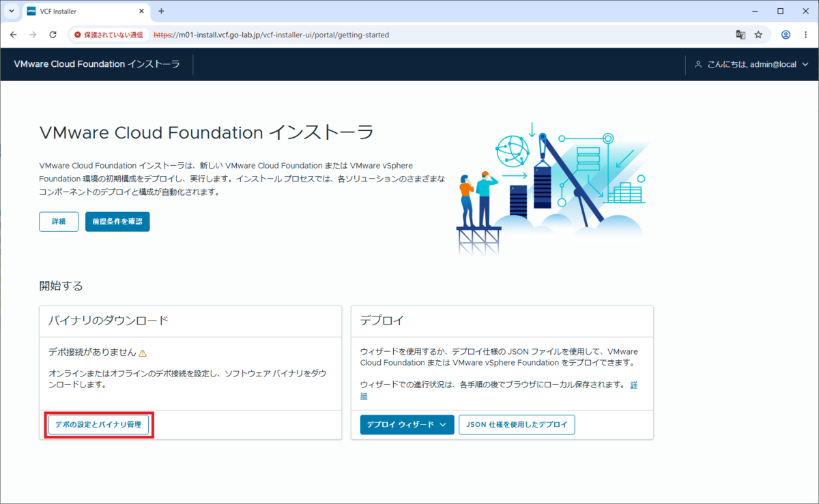Click the browser forward arrow
This screenshot has height=504, width=819.
[x=33, y=34]
